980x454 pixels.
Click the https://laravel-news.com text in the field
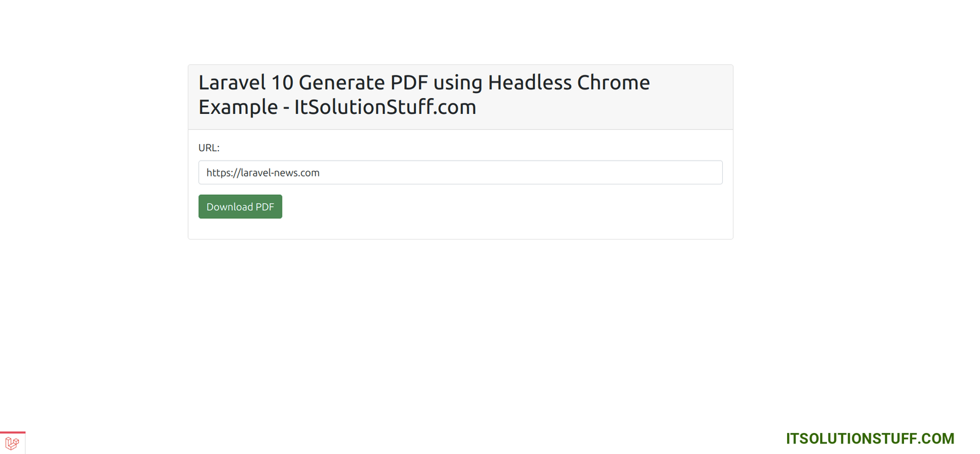pyautogui.click(x=263, y=173)
